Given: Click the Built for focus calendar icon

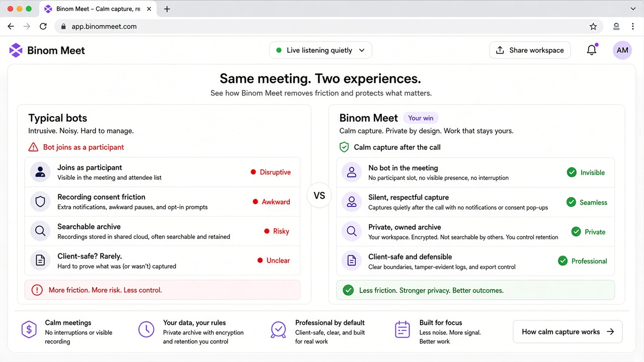Looking at the screenshot, I should [403, 330].
